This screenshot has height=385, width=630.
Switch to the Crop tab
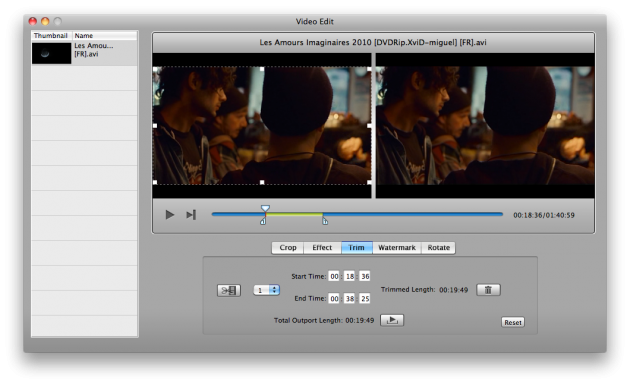288,248
